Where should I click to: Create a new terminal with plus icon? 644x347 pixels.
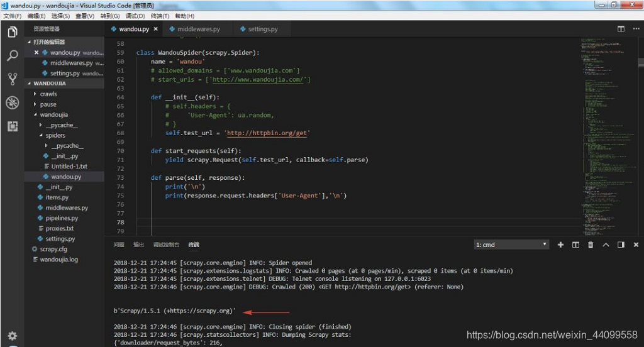click(x=560, y=245)
